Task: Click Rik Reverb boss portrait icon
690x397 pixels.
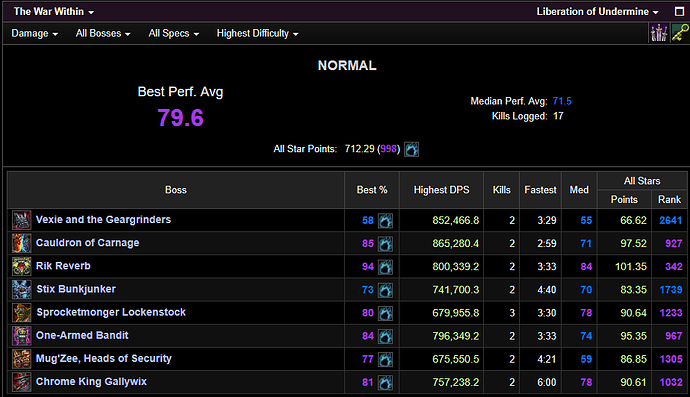Action: (22, 266)
